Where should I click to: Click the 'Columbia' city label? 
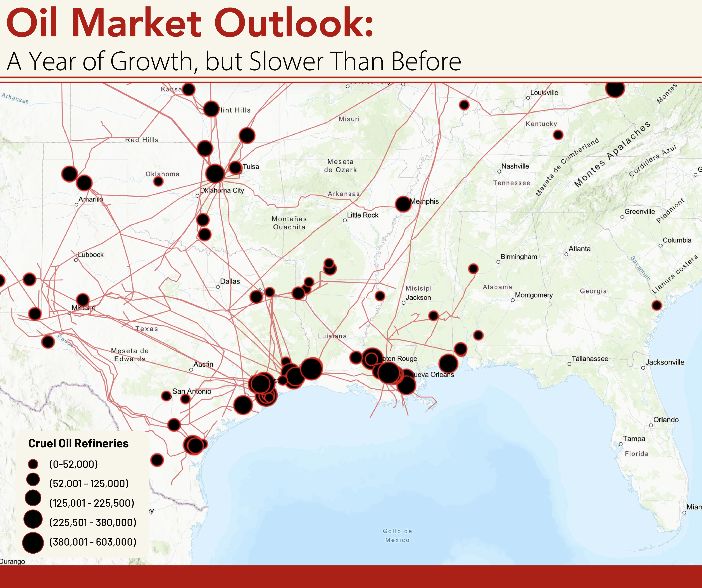(677, 240)
